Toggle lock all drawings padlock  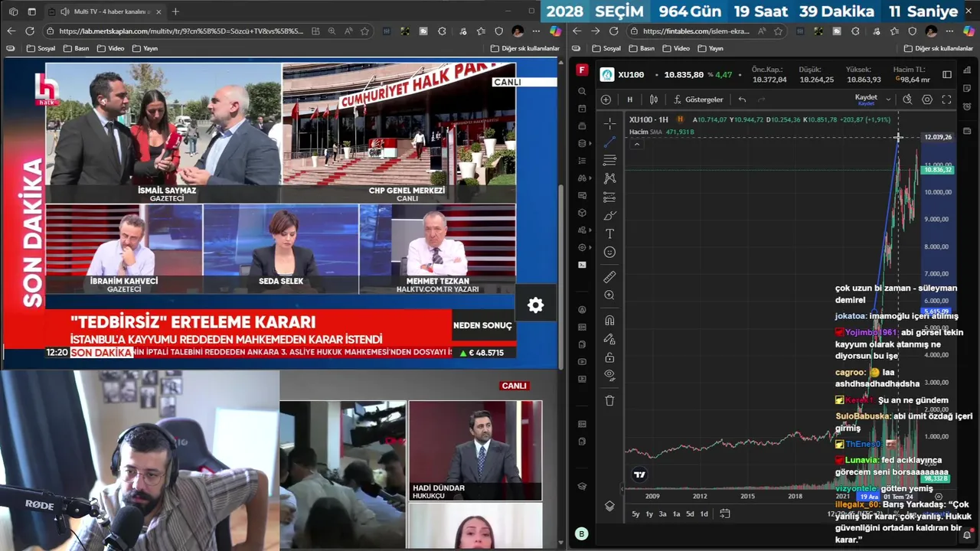(609, 357)
